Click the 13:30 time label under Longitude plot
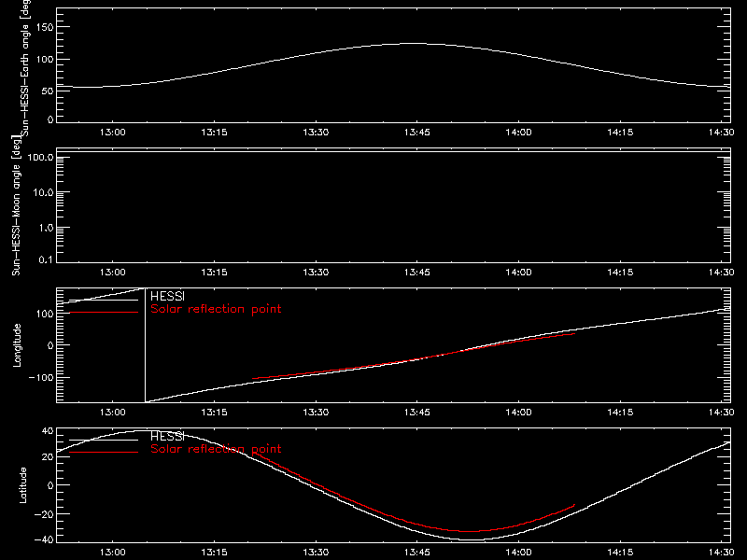The image size is (747, 560). coord(316,413)
